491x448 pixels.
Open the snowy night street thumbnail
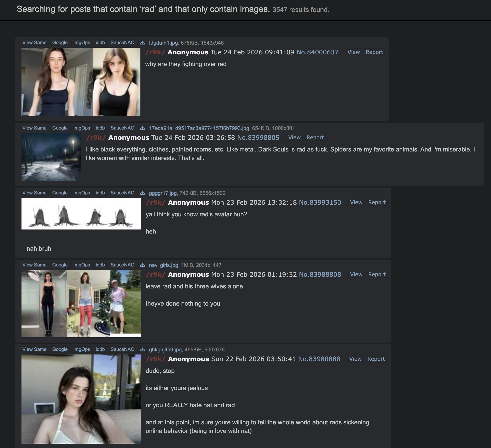coord(51,157)
